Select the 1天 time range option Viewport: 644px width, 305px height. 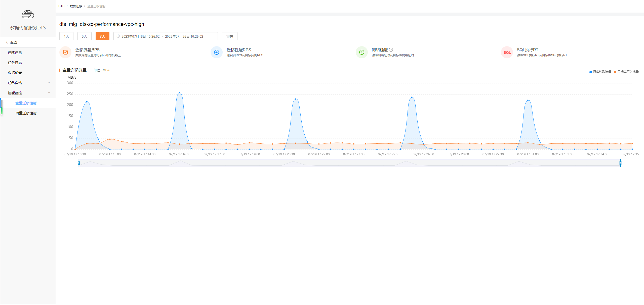(x=66, y=36)
